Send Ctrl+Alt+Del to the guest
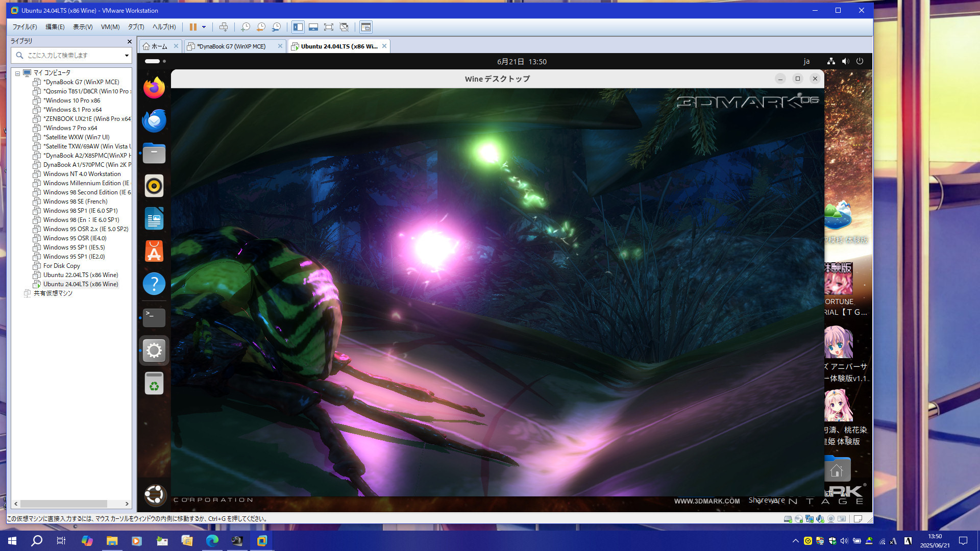The height and width of the screenshot is (551, 980). coord(223,27)
